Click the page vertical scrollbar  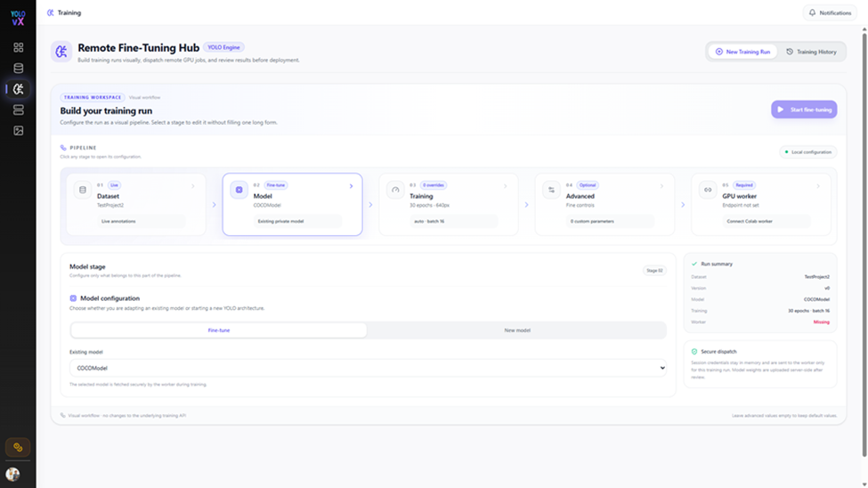point(864,244)
